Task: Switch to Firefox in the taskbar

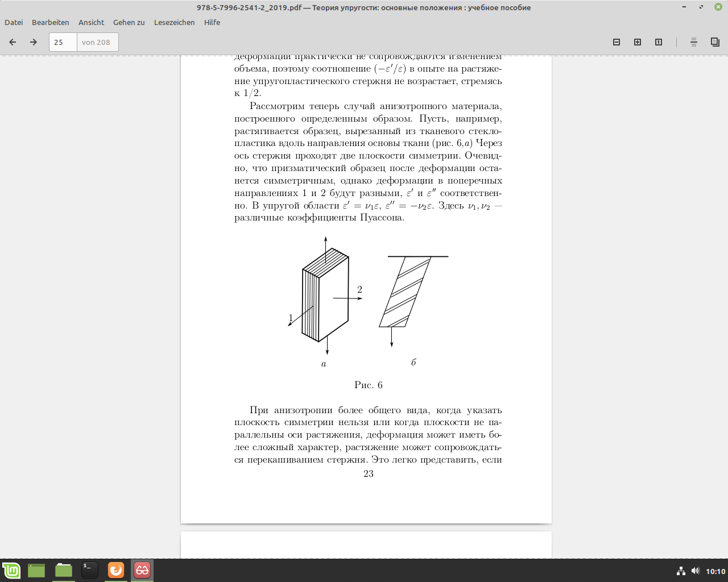Action: (x=116, y=570)
